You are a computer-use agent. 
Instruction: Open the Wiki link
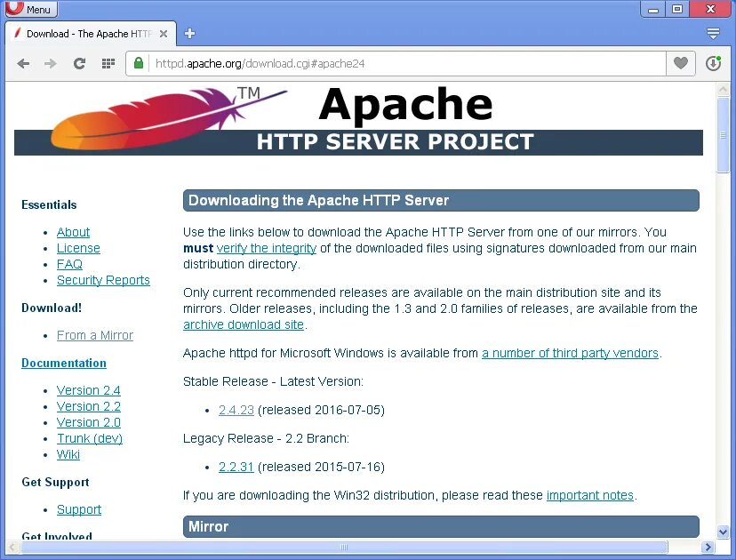(68, 454)
